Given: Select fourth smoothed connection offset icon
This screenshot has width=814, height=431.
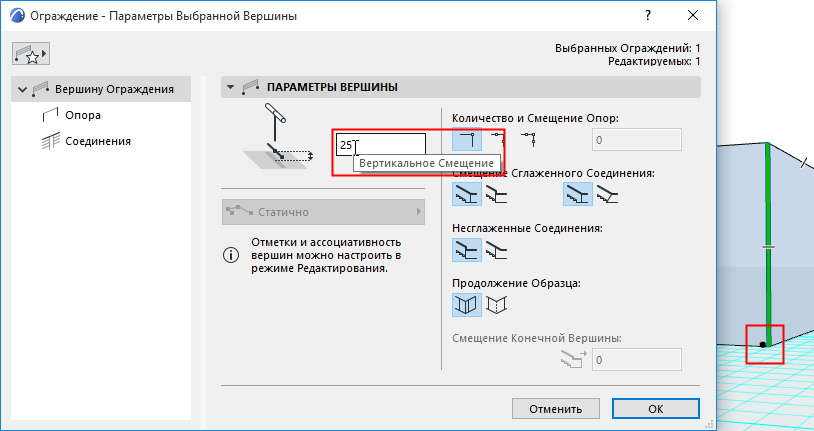Looking at the screenshot, I should 607,195.
